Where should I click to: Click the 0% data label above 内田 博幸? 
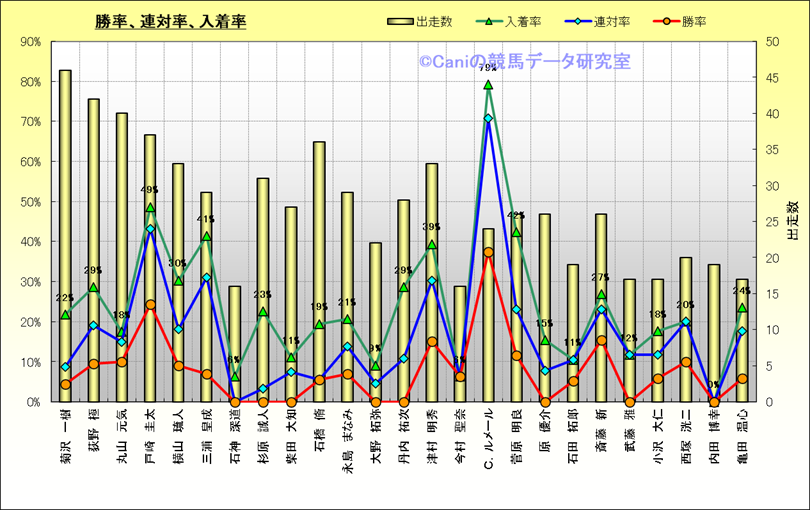coord(714,385)
